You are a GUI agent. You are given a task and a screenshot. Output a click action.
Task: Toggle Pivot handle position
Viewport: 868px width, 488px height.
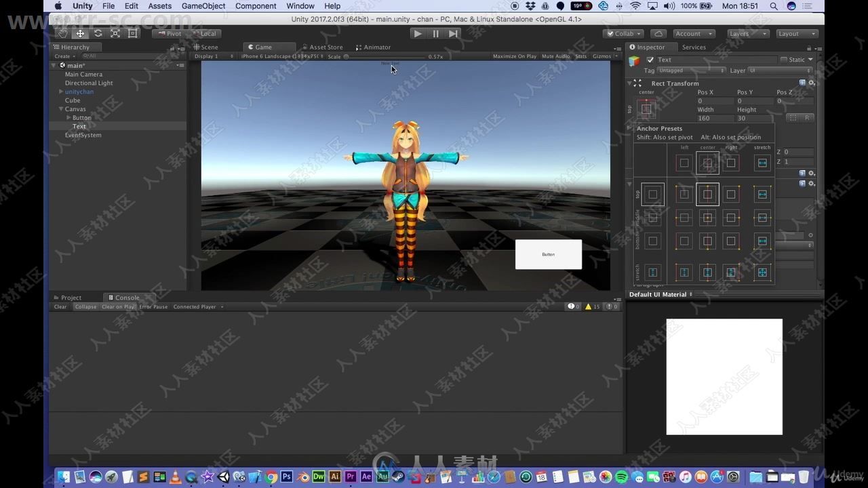click(x=169, y=33)
